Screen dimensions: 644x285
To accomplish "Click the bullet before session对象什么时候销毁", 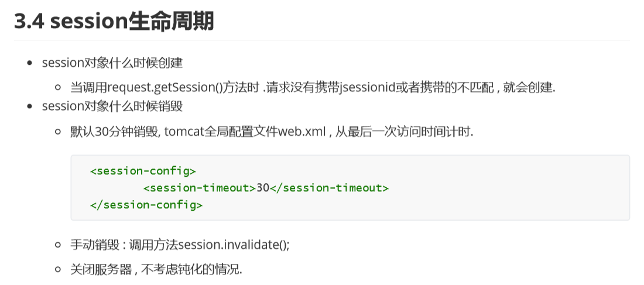I will click(29, 107).
